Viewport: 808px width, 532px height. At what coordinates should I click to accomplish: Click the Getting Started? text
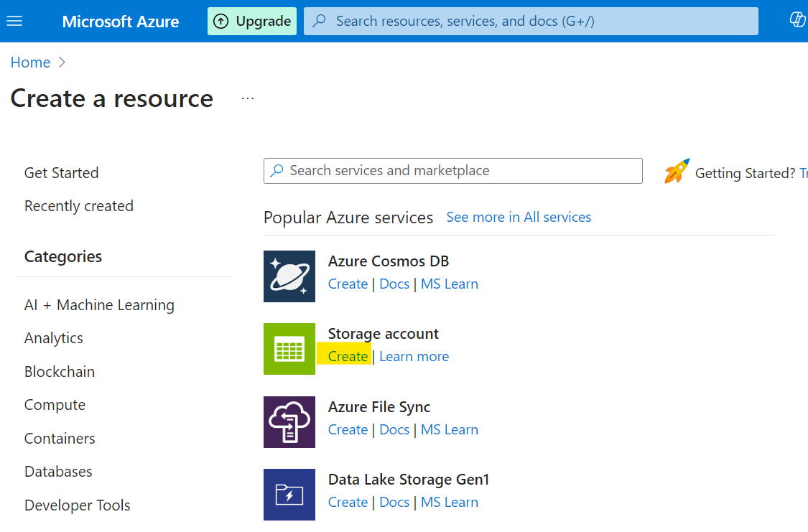click(745, 173)
